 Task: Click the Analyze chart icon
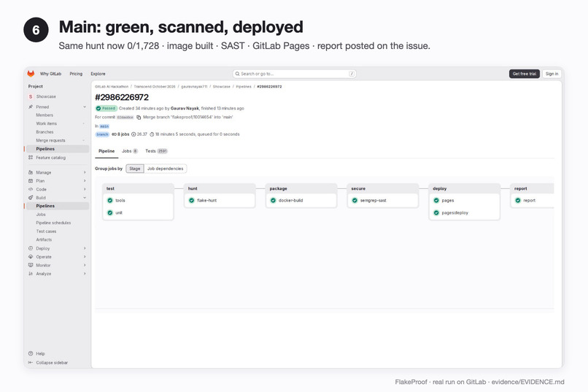(31, 274)
